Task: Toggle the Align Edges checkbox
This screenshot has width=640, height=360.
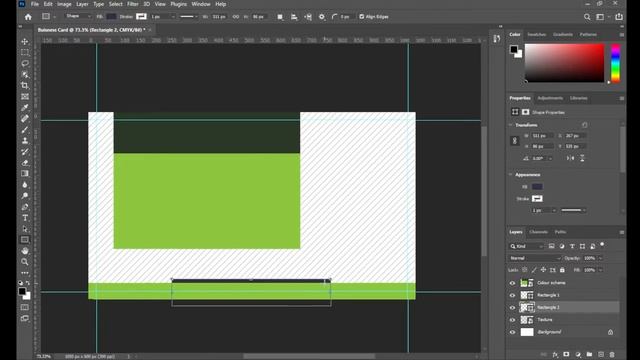Action: [x=362, y=17]
